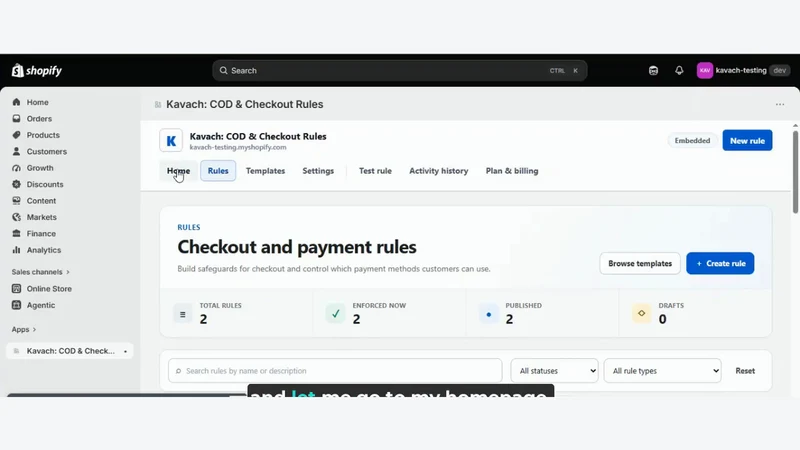Click the Online Store icon
Image resolution: width=800 pixels, height=450 pixels.
[x=16, y=288]
